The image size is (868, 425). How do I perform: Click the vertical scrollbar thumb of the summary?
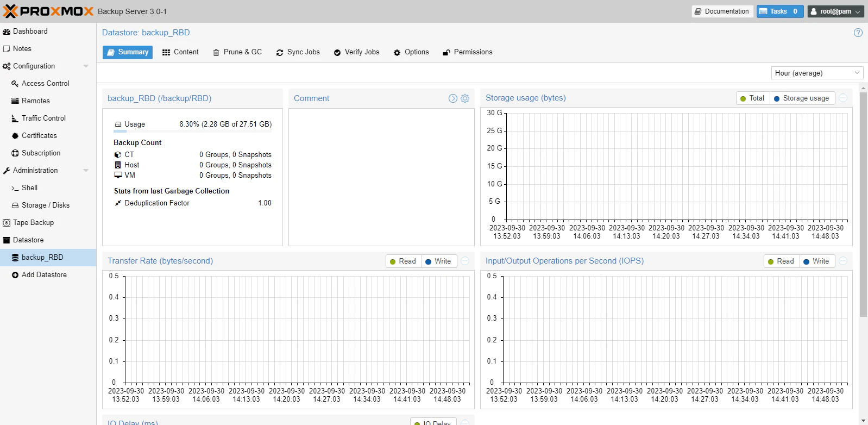(x=863, y=204)
